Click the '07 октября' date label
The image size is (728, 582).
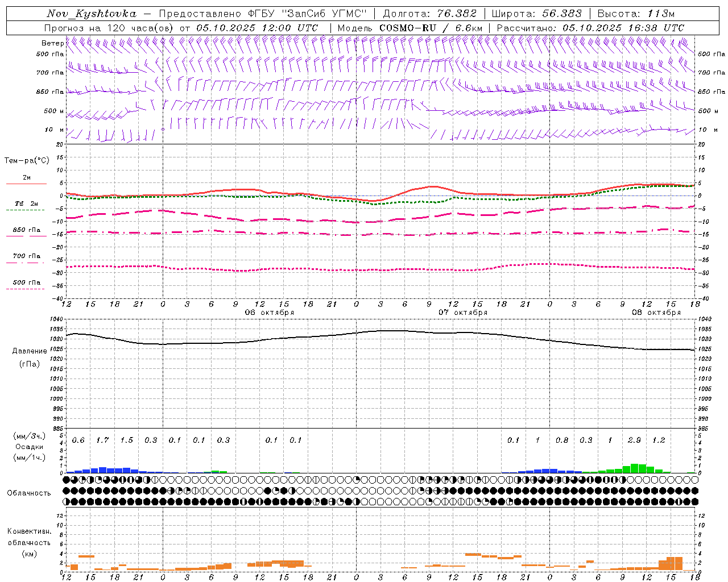(463, 313)
